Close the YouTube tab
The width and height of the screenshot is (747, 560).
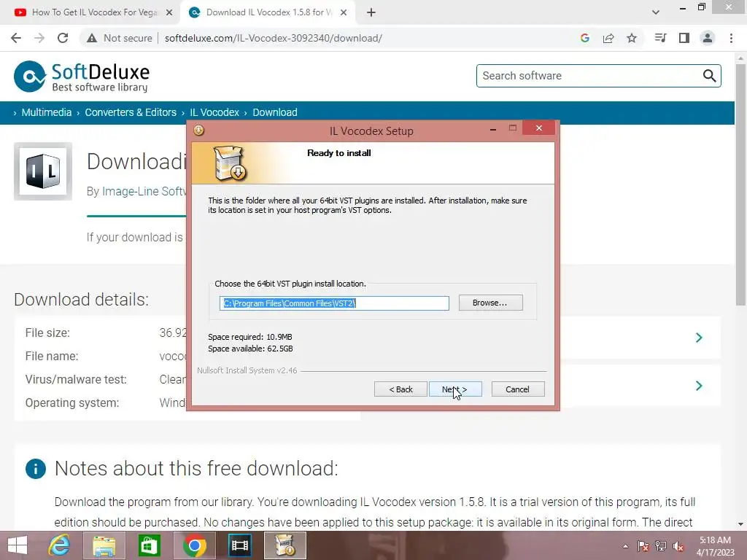(x=169, y=12)
